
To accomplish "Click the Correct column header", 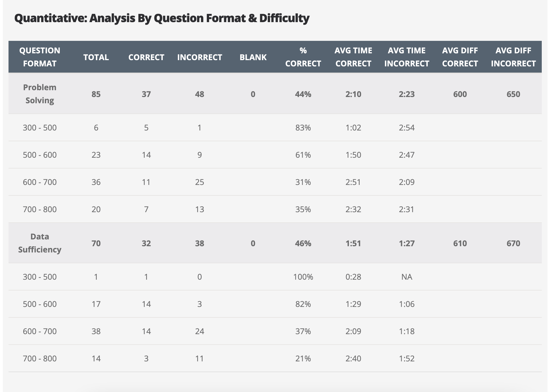I will (146, 57).
